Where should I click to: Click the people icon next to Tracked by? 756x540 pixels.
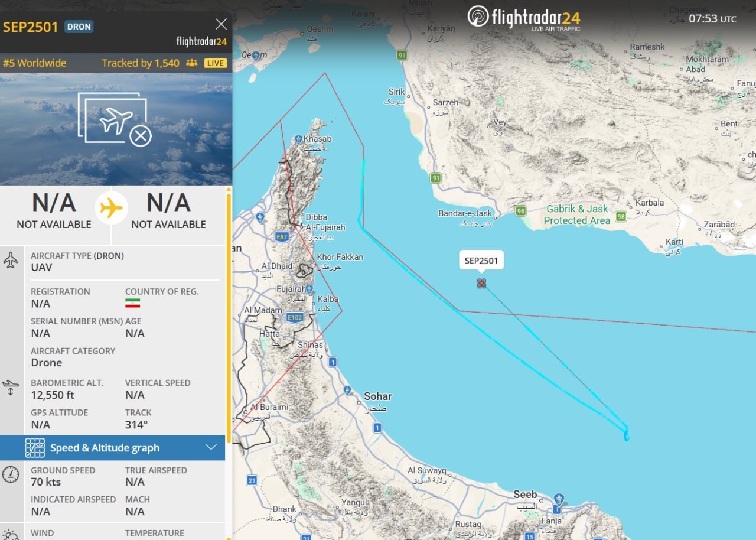click(x=191, y=63)
